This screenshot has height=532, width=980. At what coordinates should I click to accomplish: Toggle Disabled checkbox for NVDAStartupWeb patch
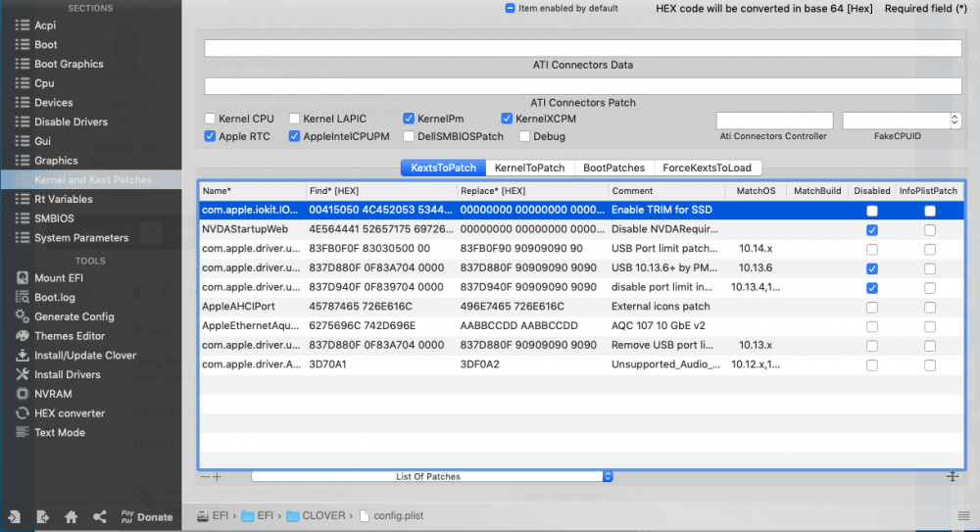(872, 230)
